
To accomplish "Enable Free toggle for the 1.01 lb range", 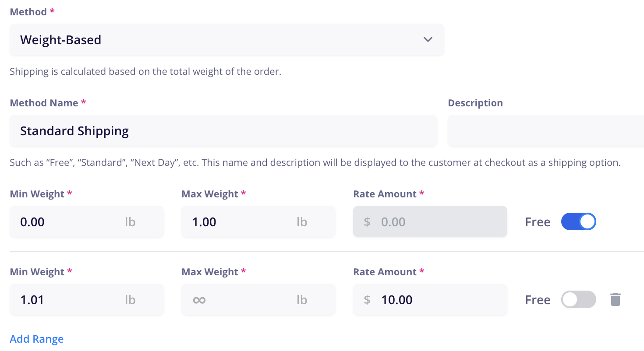I will pos(579,300).
